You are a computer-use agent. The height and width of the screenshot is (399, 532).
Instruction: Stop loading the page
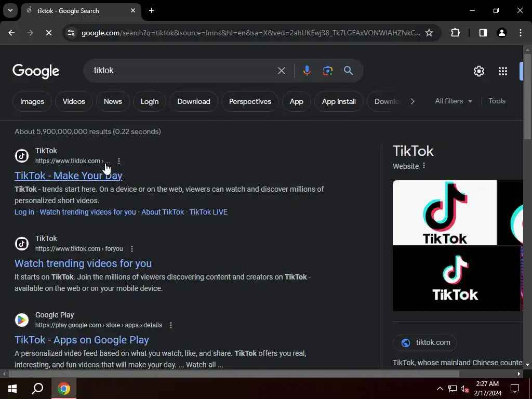[48, 33]
